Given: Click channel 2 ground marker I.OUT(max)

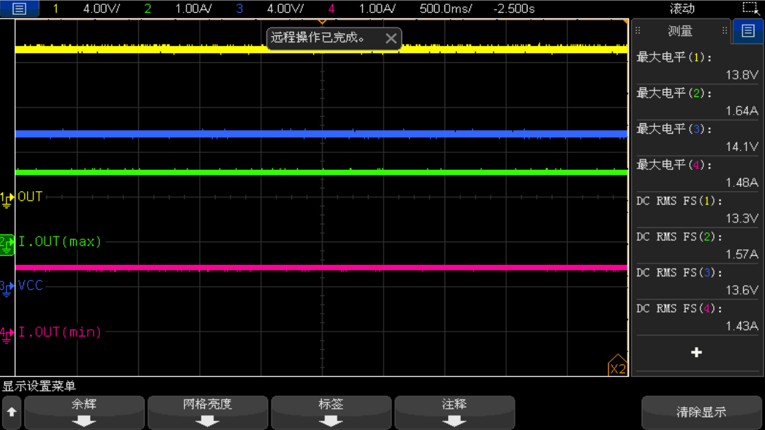Looking at the screenshot, I should tap(7, 244).
